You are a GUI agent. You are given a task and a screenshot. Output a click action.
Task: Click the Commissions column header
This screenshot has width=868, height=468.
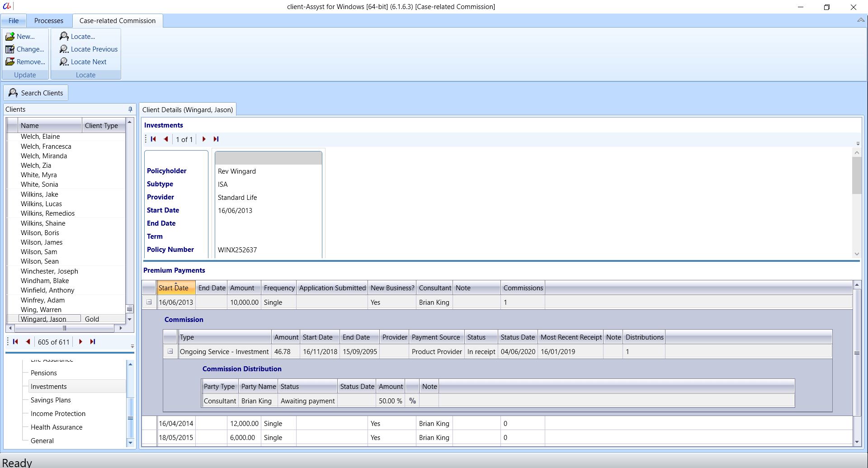[523, 288]
